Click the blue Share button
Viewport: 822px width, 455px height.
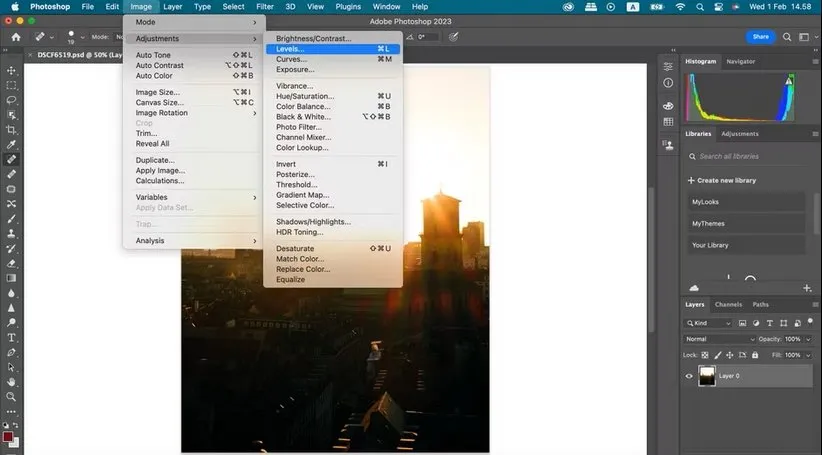coord(761,37)
